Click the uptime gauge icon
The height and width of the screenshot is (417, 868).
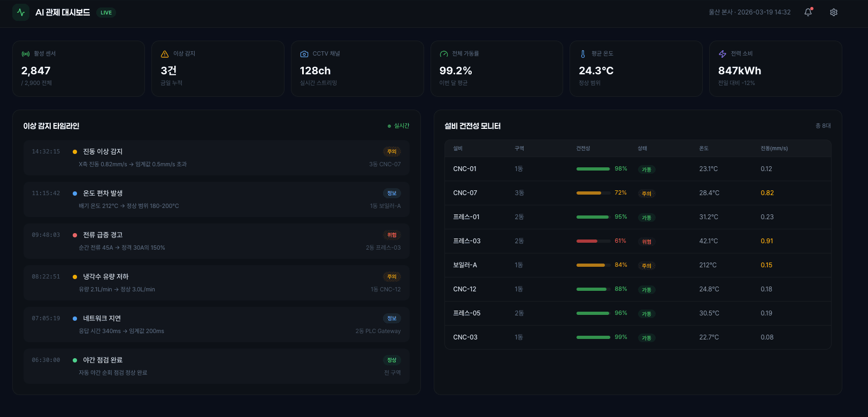[443, 54]
